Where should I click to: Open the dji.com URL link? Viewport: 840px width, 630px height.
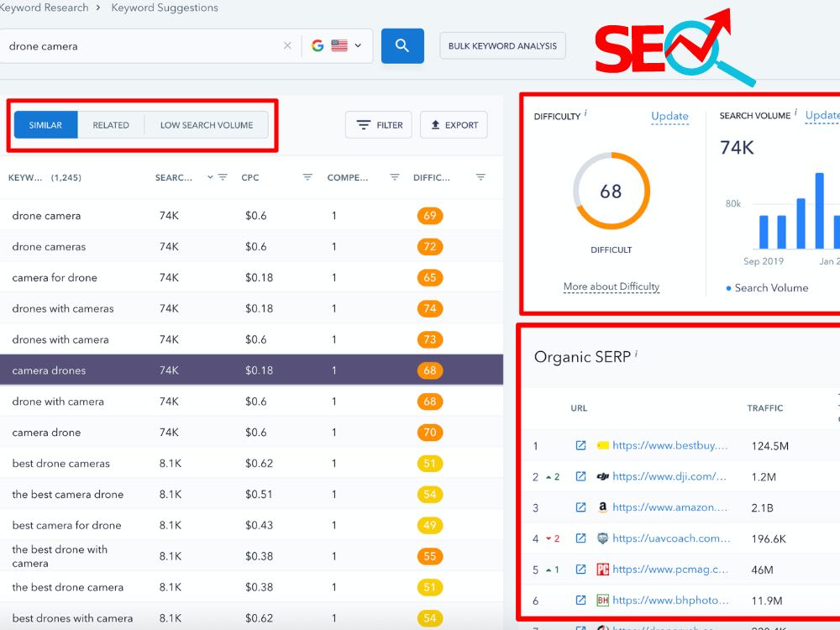669,476
